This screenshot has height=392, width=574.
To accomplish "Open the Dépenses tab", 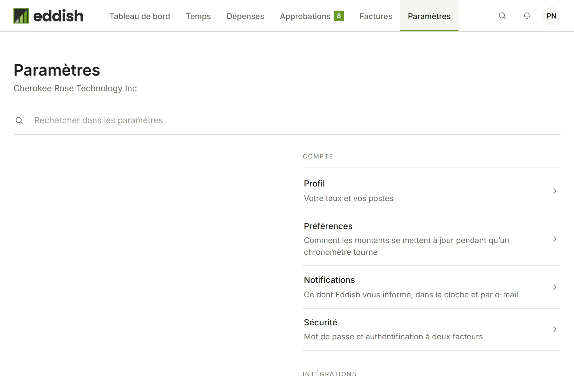I will pyautogui.click(x=245, y=16).
